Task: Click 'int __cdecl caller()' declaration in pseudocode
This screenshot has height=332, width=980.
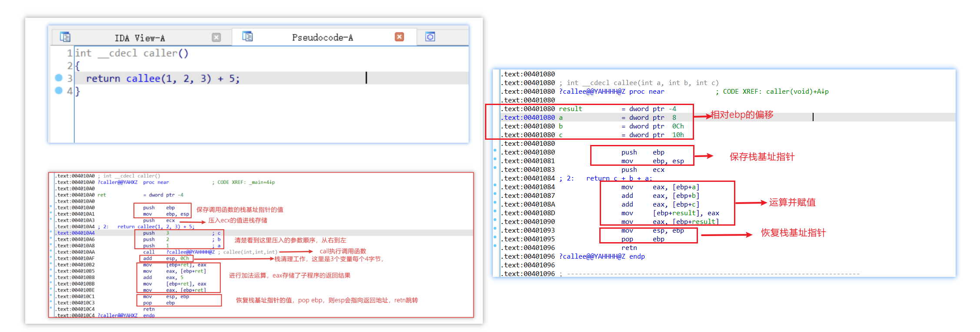Action: click(132, 53)
